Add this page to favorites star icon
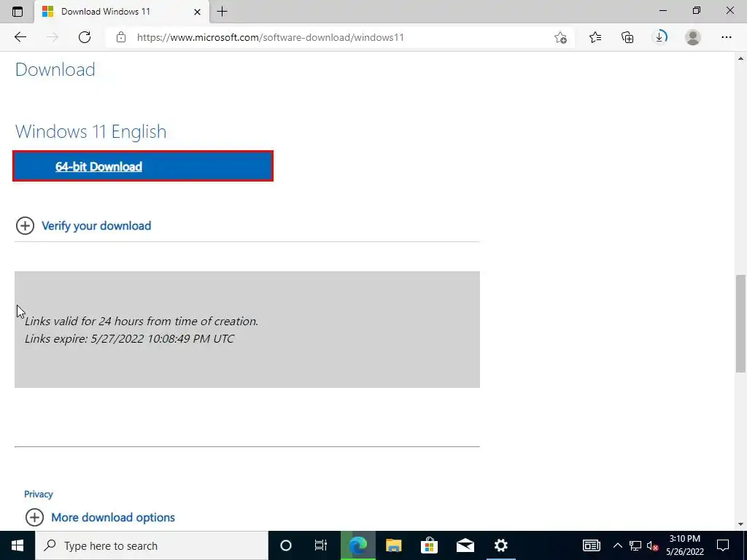747x560 pixels. (x=561, y=37)
